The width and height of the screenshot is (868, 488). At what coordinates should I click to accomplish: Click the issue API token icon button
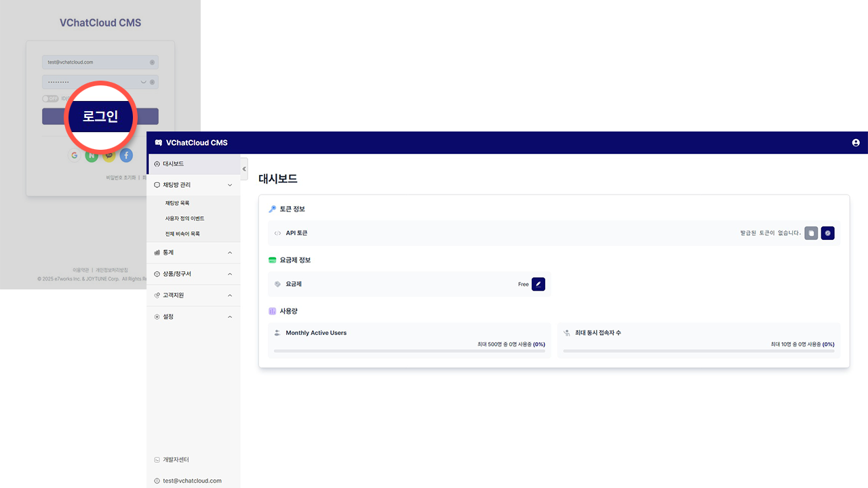click(827, 233)
